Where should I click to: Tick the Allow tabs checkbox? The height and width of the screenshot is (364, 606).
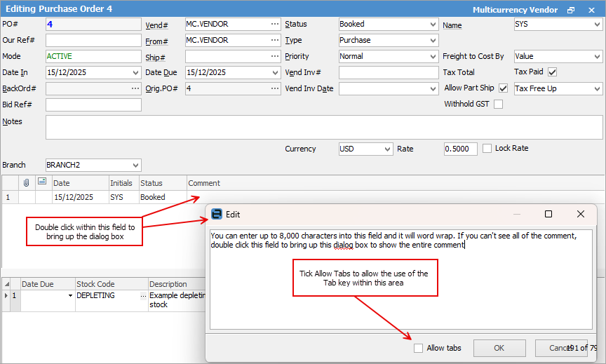pos(418,348)
